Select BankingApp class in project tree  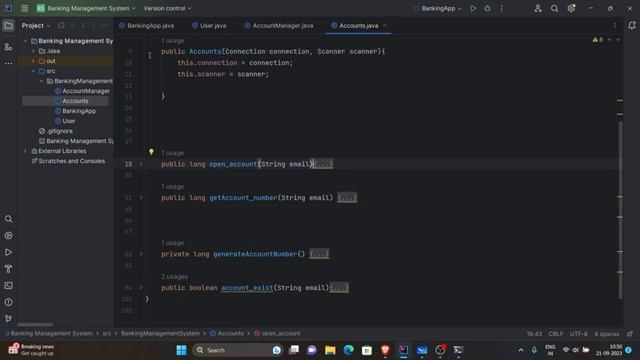click(x=76, y=111)
